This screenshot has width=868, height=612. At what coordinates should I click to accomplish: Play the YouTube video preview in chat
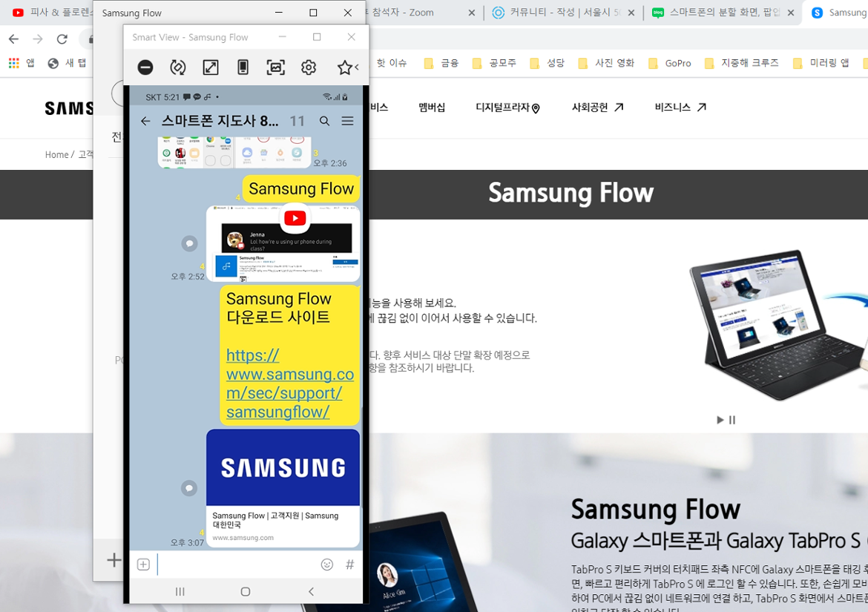pos(295,218)
